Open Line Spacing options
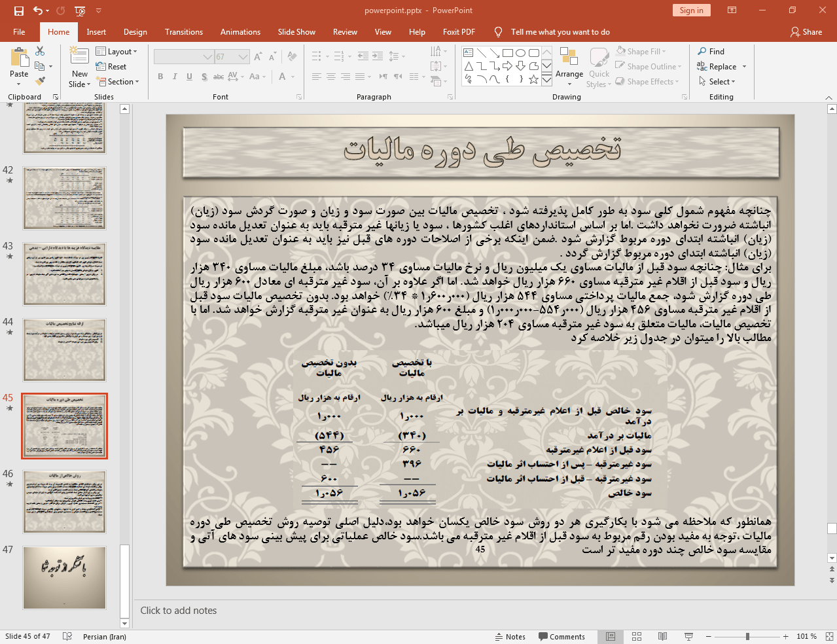 [x=397, y=56]
